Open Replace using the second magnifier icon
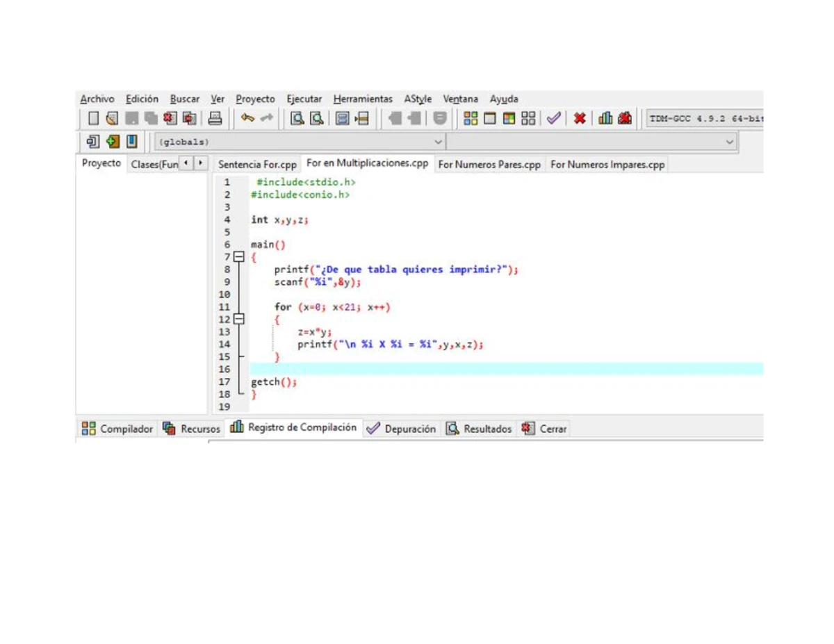834x644 pixels. [316, 119]
